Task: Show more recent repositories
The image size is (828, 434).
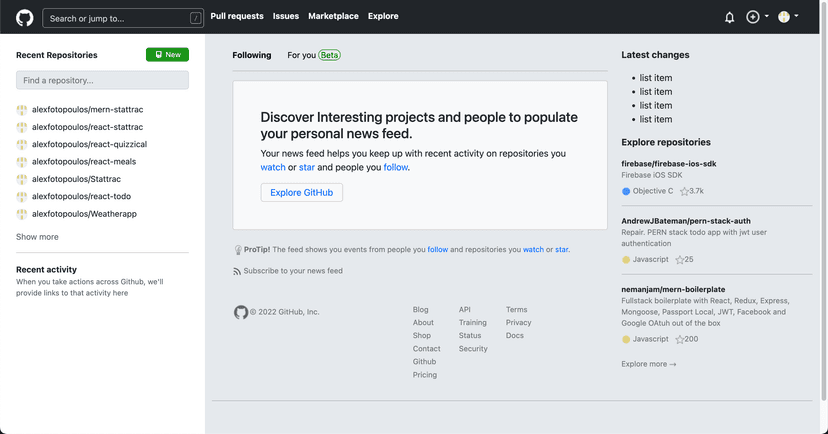Action: pos(37,237)
